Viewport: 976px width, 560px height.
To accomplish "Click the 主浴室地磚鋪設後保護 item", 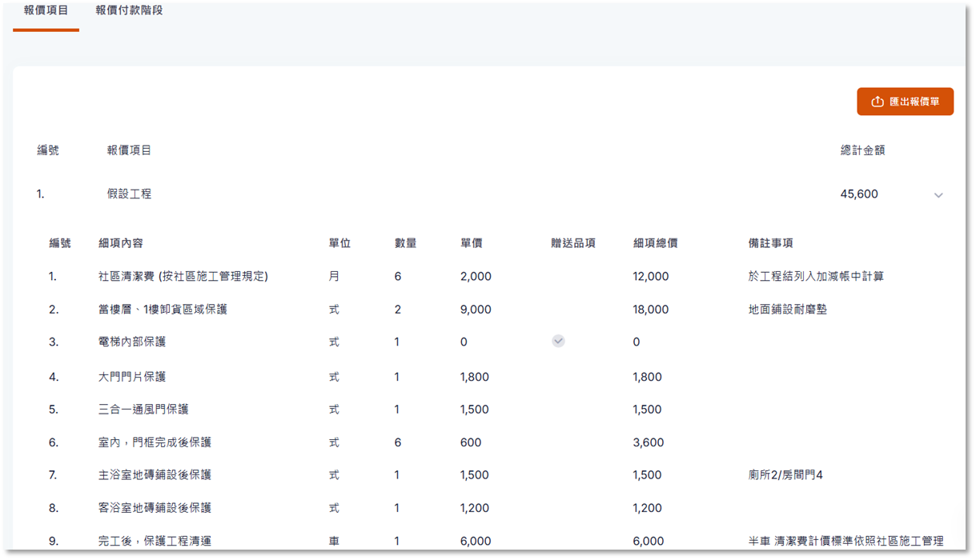I will [155, 474].
